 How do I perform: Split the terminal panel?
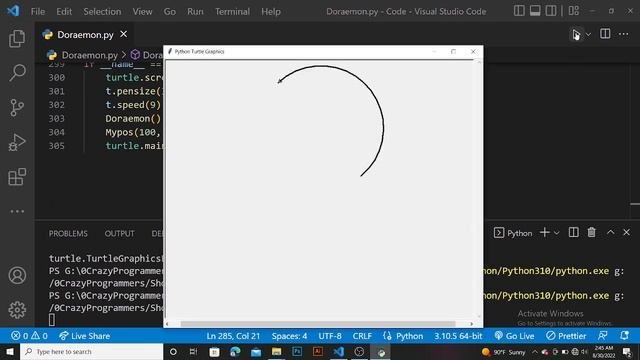(x=573, y=233)
